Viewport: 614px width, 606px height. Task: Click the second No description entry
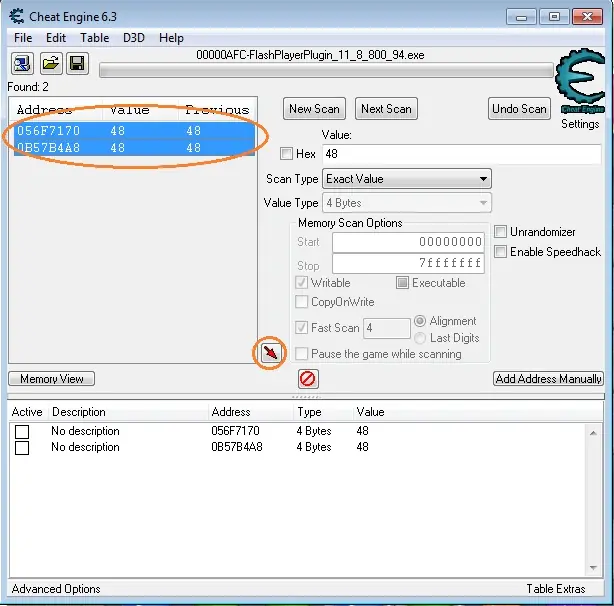pos(85,447)
